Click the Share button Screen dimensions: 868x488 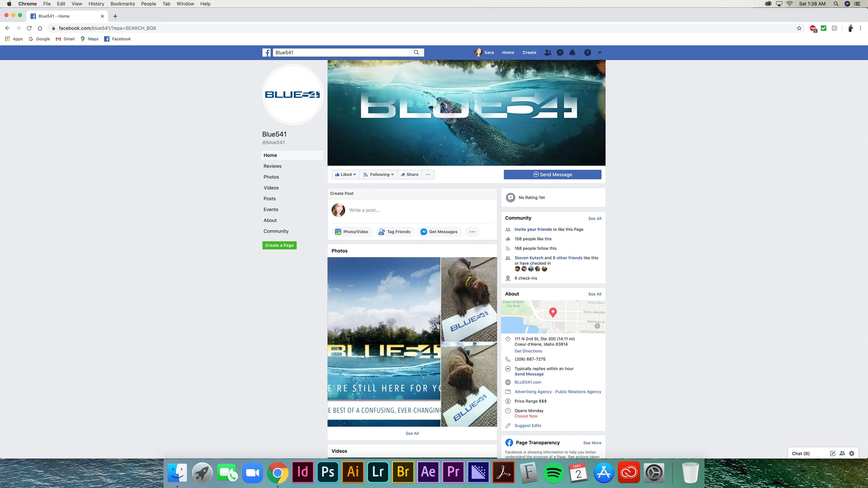click(x=409, y=175)
